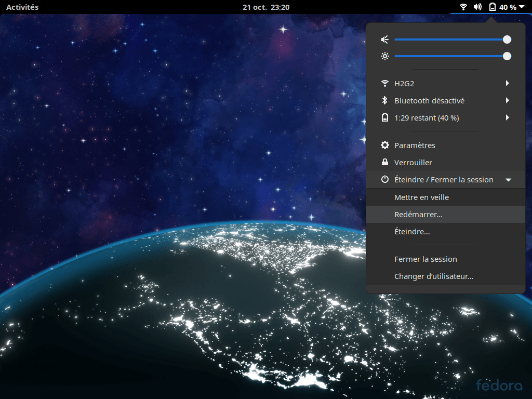Viewport: 532px width, 399px height.
Task: Click battery icon beside 1:29 restant
Action: tap(385, 118)
